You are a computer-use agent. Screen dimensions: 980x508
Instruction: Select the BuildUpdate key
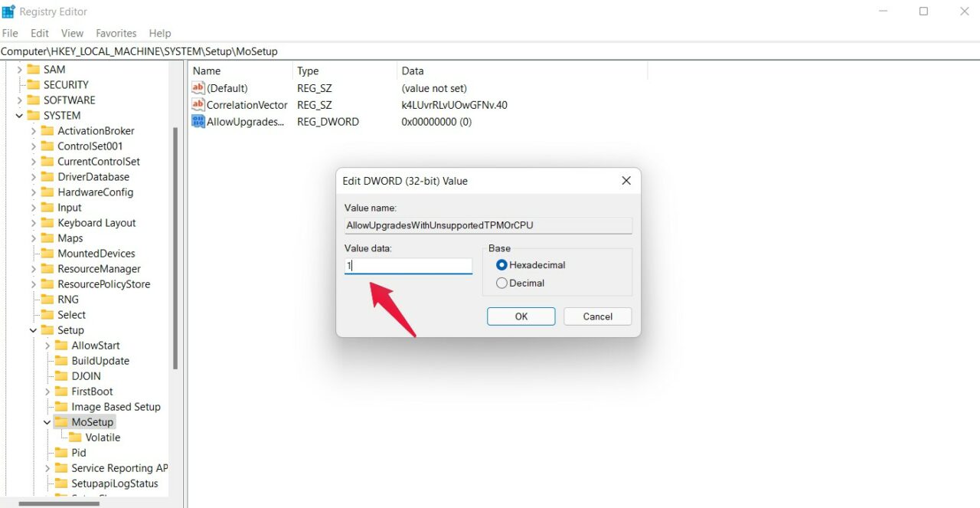(x=100, y=360)
